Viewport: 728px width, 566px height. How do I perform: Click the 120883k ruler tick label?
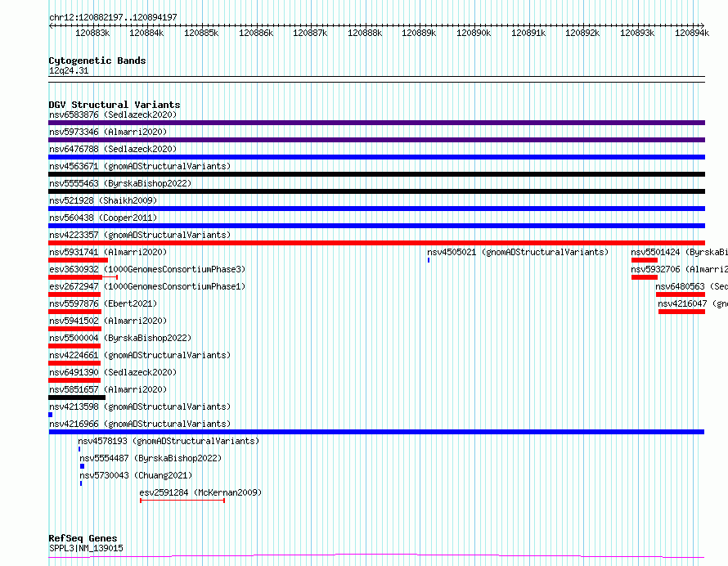click(x=92, y=33)
